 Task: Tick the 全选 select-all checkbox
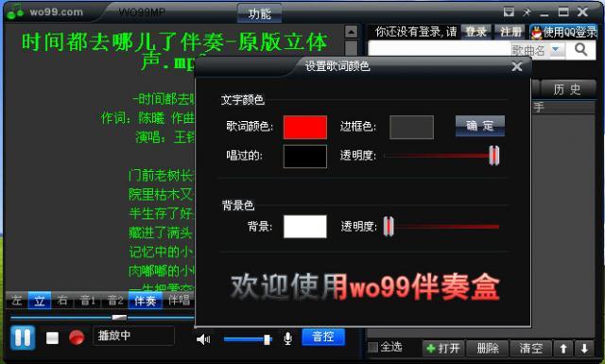point(372,347)
